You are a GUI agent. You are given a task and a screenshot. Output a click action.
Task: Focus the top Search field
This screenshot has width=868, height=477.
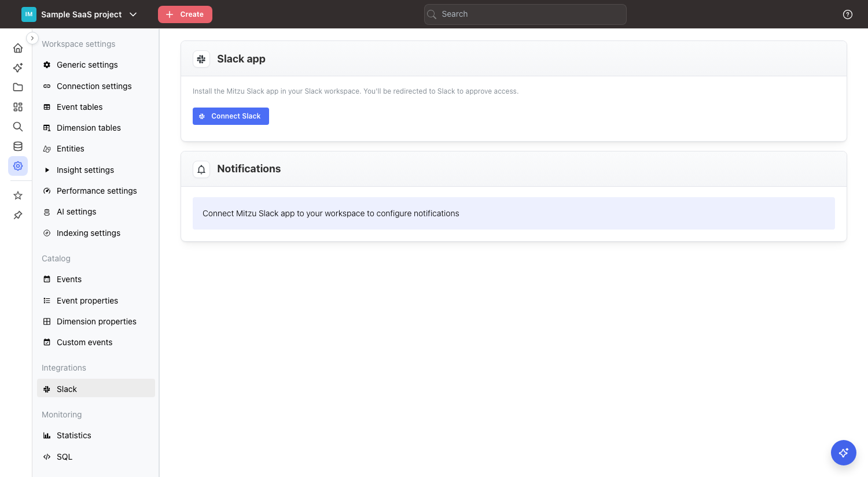(x=525, y=14)
